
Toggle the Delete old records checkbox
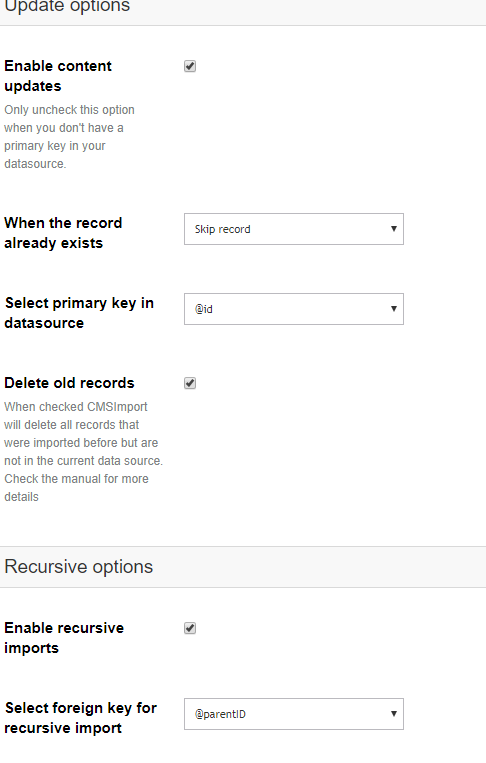190,383
